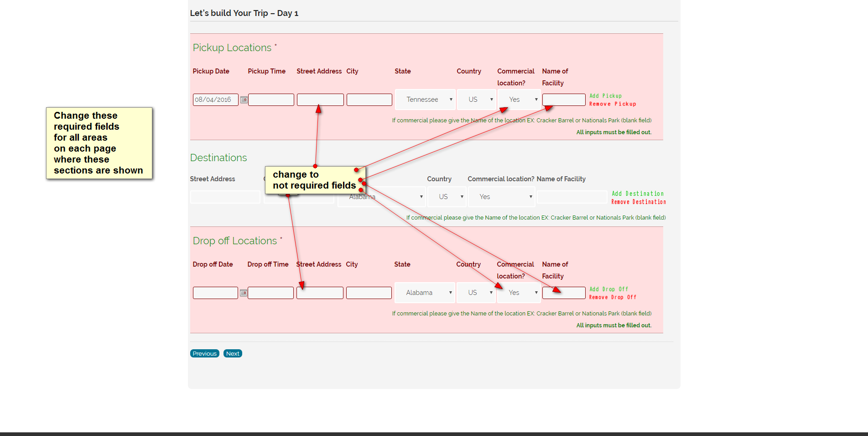Click the Add Destination link
Screen dimensions: 868x436
(x=638, y=194)
